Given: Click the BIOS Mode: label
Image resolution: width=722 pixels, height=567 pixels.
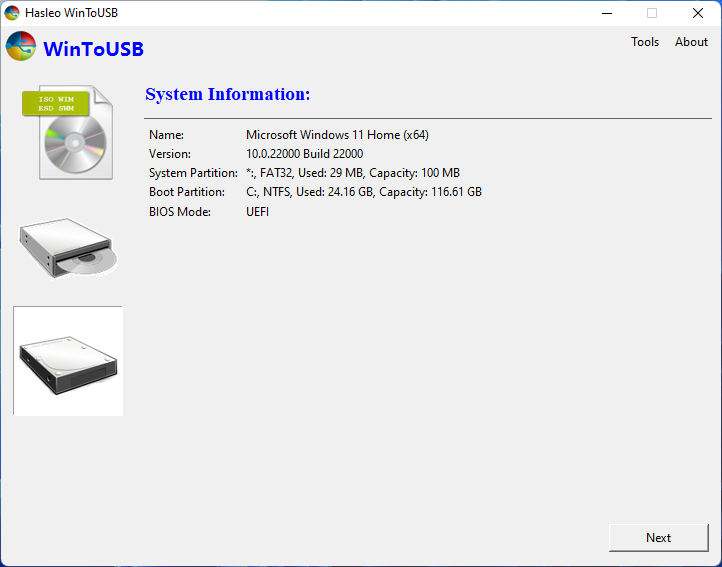Looking at the screenshot, I should 180,212.
